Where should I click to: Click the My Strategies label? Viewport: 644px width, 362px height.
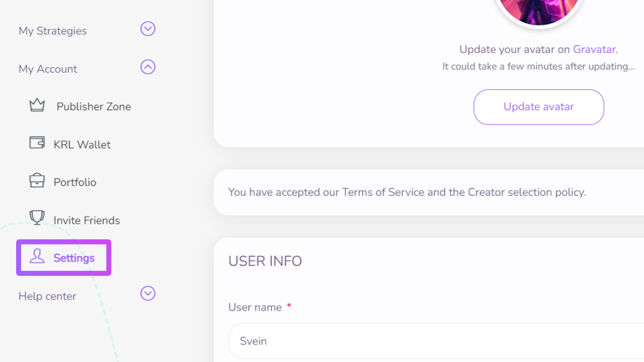coord(53,31)
